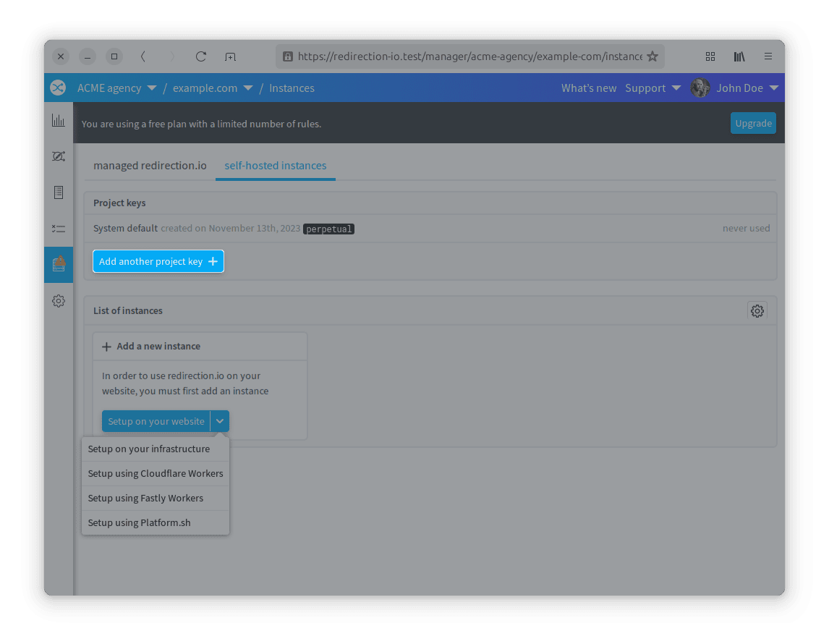829x644 pixels.
Task: Open project settings via the sidebar gear
Action: (58, 300)
